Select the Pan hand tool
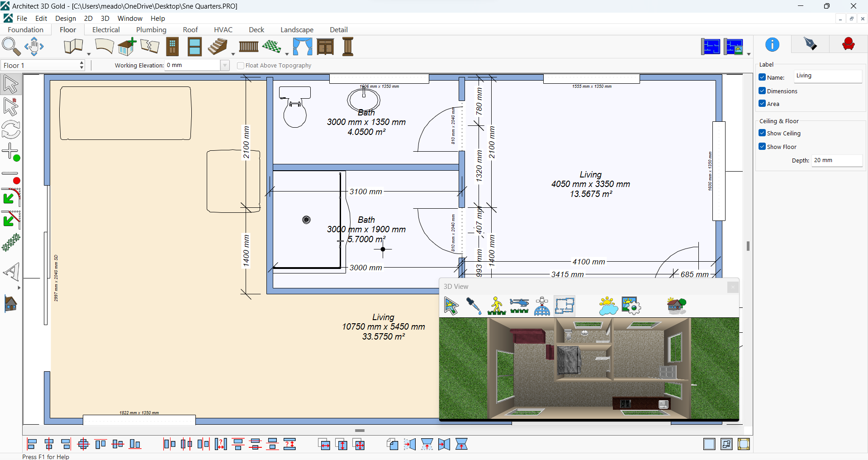 coord(34,47)
